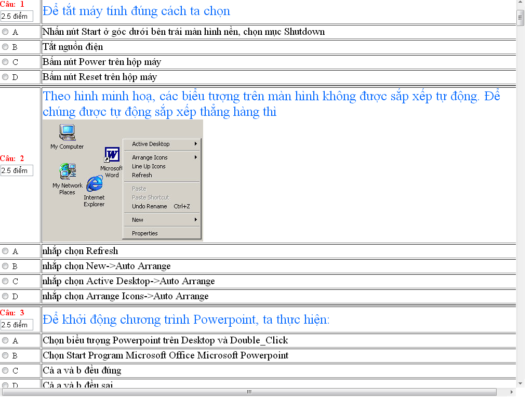Choose radio C for 'Cả a và b đều đúng'
Screen dimensions: 532x399
(5, 370)
